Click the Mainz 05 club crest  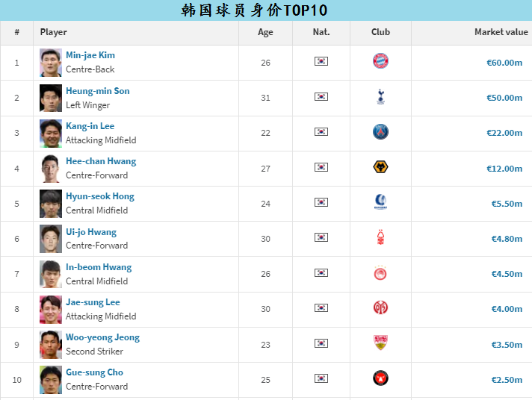380,307
